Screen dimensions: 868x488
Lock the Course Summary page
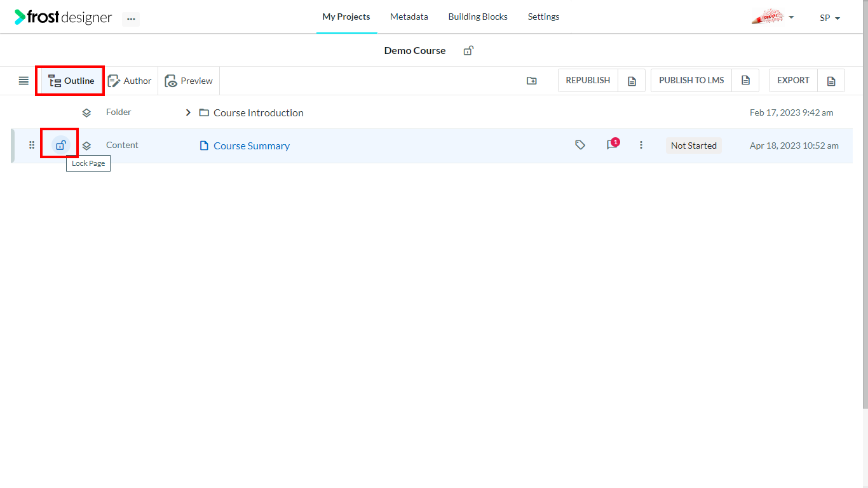[60, 146]
